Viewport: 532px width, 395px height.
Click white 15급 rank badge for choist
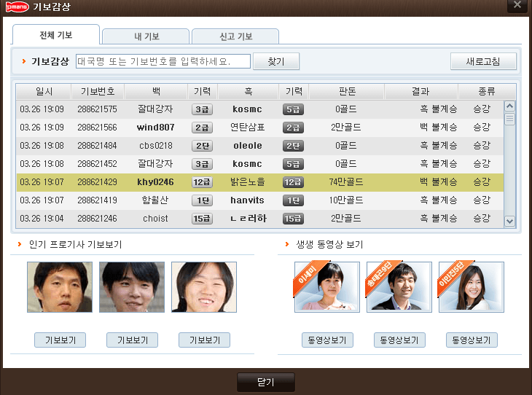tap(202, 219)
